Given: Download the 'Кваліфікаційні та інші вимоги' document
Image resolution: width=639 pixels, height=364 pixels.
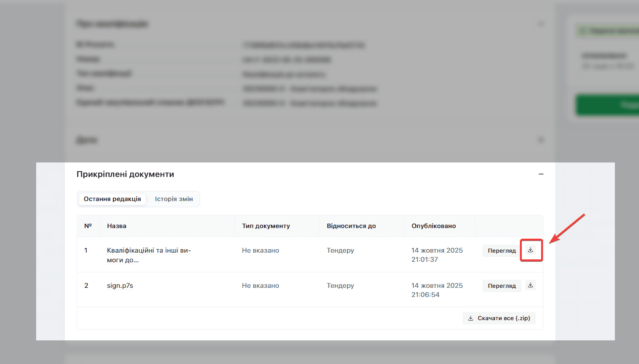Looking at the screenshot, I should (x=530, y=250).
